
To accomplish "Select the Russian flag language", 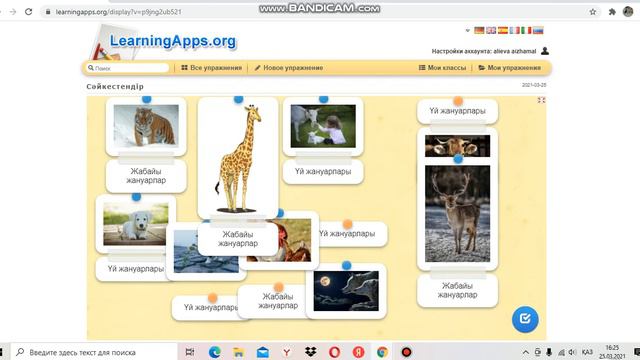I will (x=538, y=30).
